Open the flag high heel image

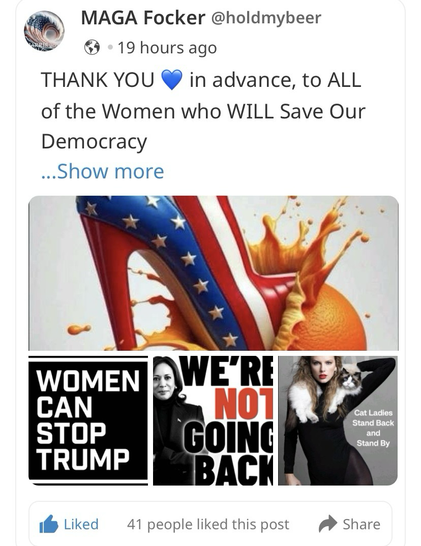pos(213,273)
